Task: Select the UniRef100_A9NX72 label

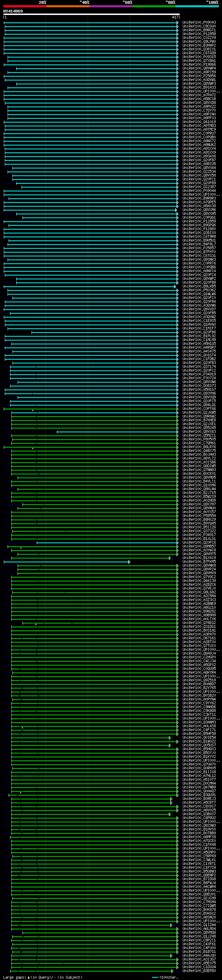Action: [x=199, y=141]
